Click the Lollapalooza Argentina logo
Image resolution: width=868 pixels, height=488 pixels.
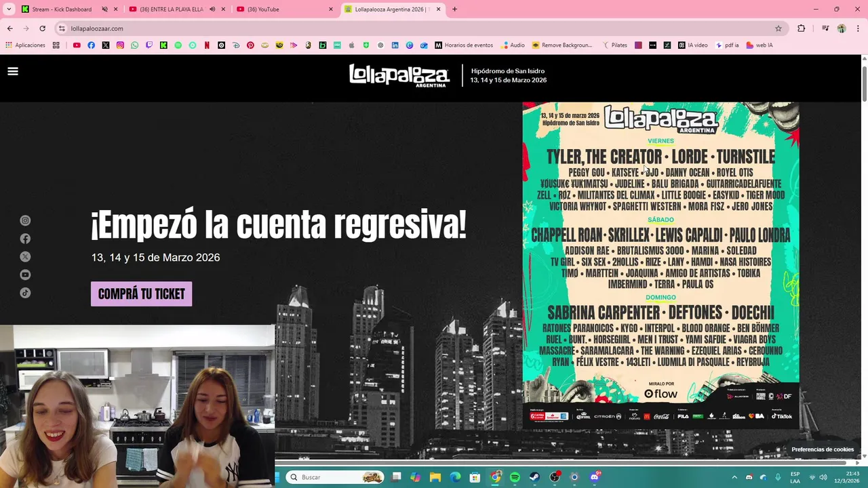click(x=399, y=75)
